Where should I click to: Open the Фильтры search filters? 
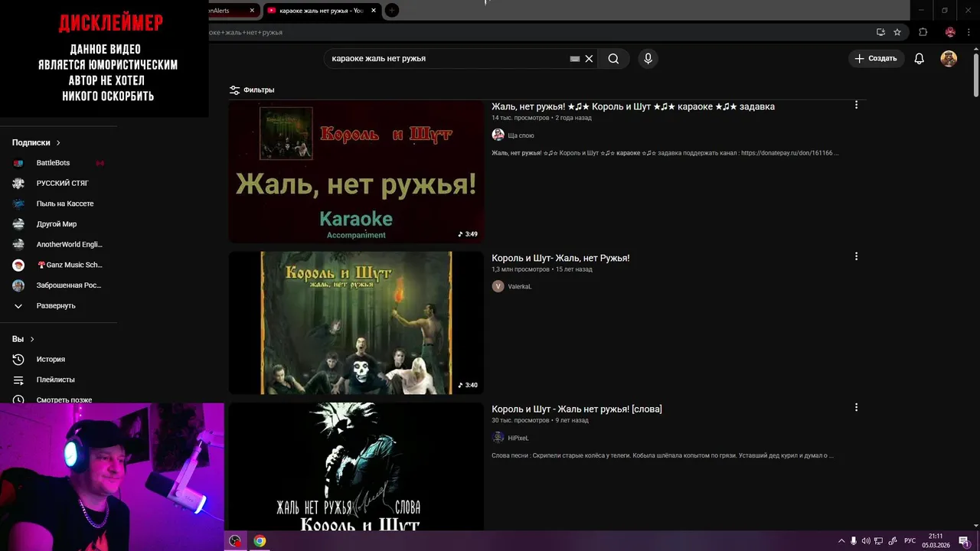point(252,90)
